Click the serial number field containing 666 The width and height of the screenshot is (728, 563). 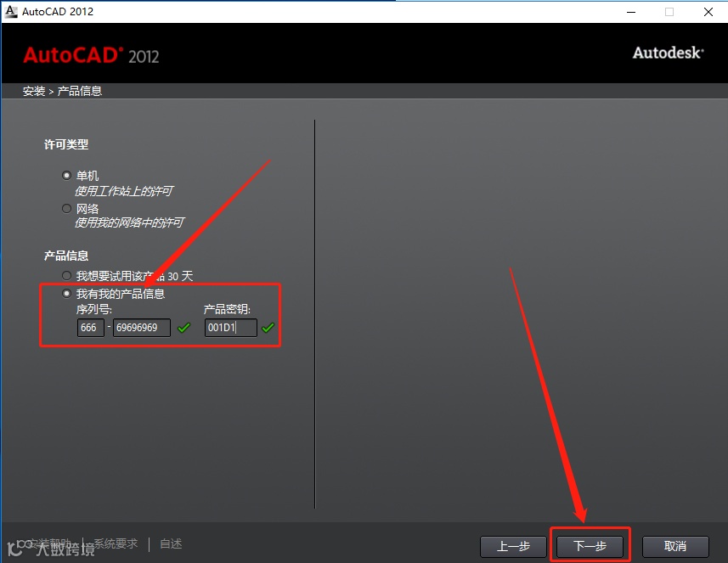(91, 328)
